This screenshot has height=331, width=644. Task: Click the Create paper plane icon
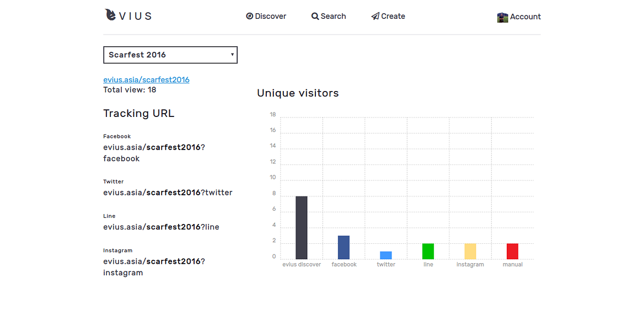click(375, 16)
